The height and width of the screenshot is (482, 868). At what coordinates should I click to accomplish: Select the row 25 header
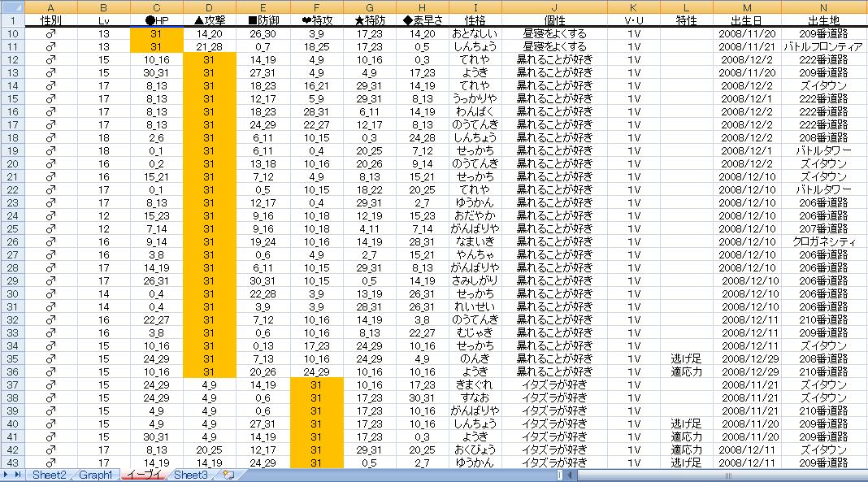(x=11, y=228)
